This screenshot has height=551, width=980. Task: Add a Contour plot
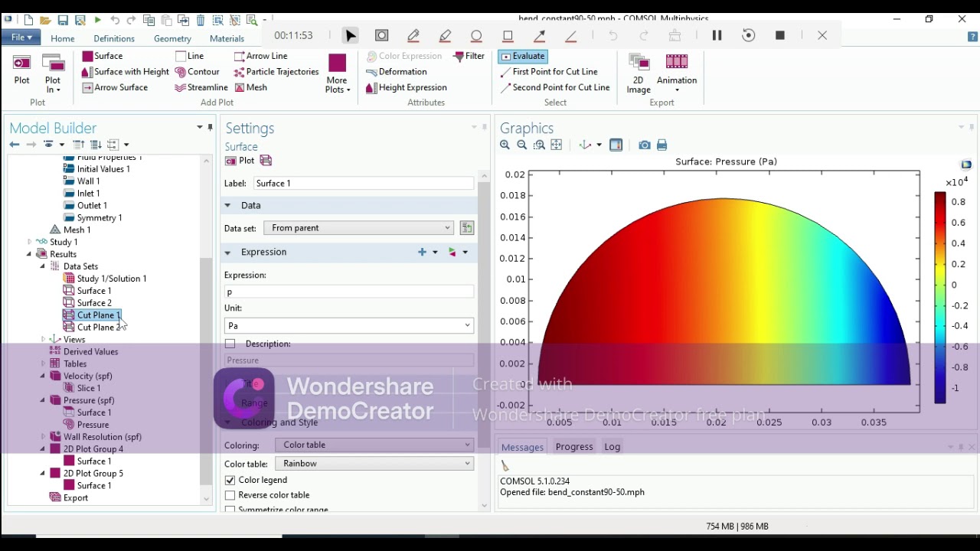pos(198,72)
